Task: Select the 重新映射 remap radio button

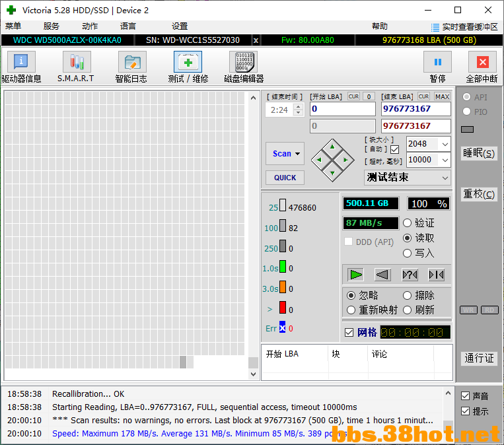Action: click(351, 310)
